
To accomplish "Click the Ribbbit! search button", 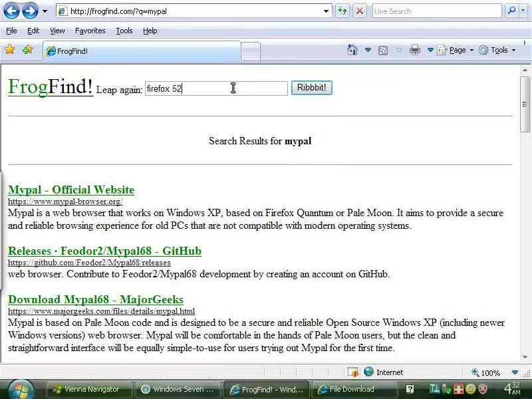I will coord(311,88).
